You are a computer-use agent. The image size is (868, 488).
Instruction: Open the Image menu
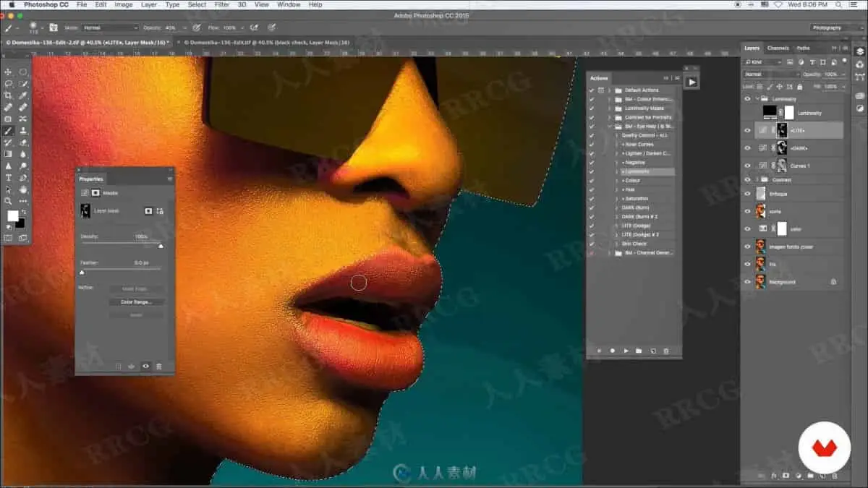124,4
